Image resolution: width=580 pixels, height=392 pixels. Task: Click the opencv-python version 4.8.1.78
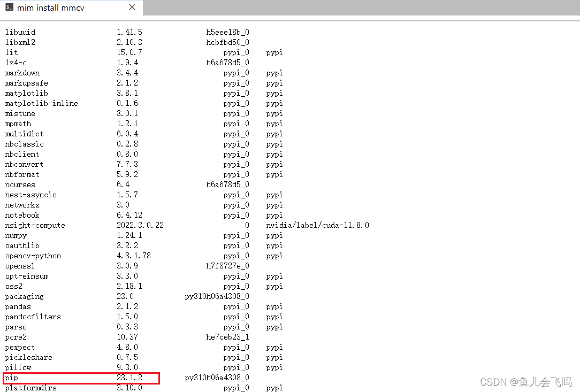click(133, 256)
